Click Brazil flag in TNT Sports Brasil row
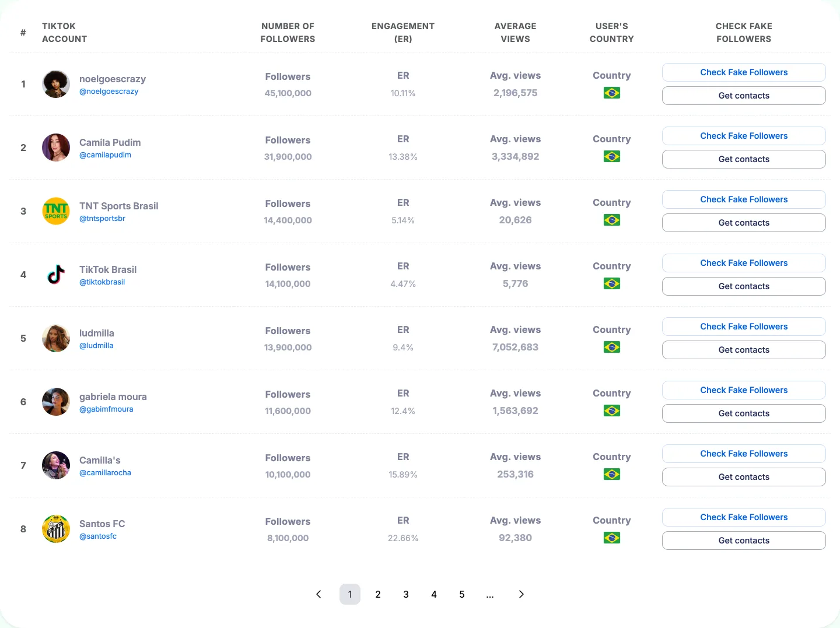840x628 pixels. (612, 220)
